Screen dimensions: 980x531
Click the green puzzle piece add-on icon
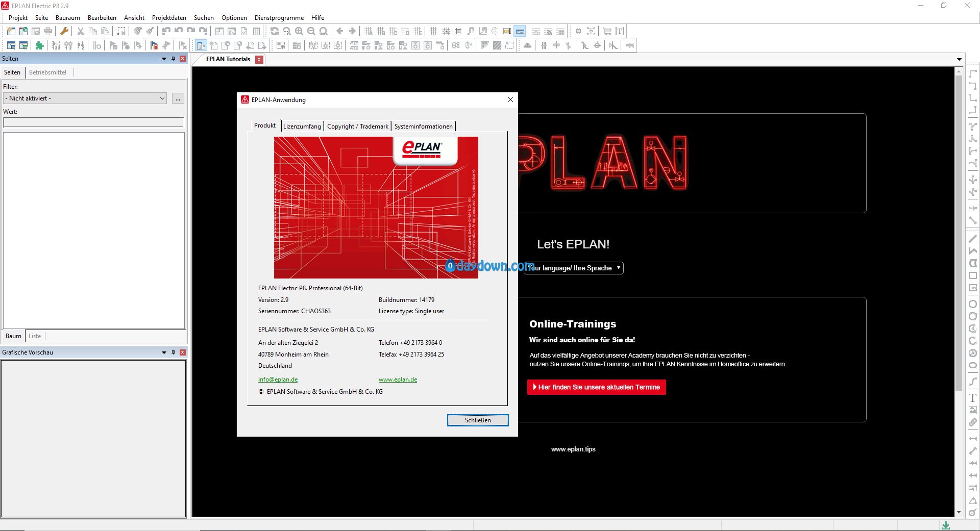click(39, 45)
